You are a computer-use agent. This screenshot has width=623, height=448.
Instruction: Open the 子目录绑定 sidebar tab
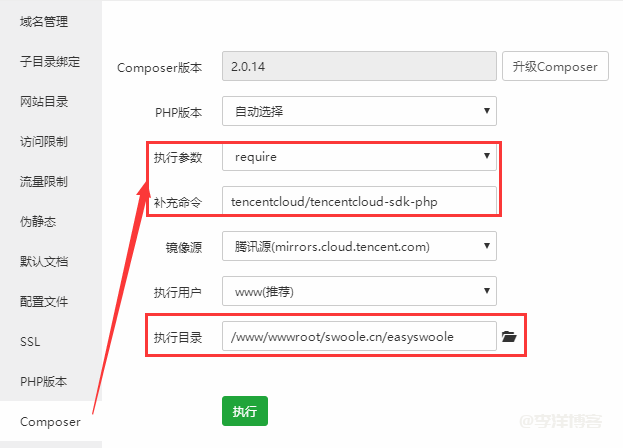50,61
